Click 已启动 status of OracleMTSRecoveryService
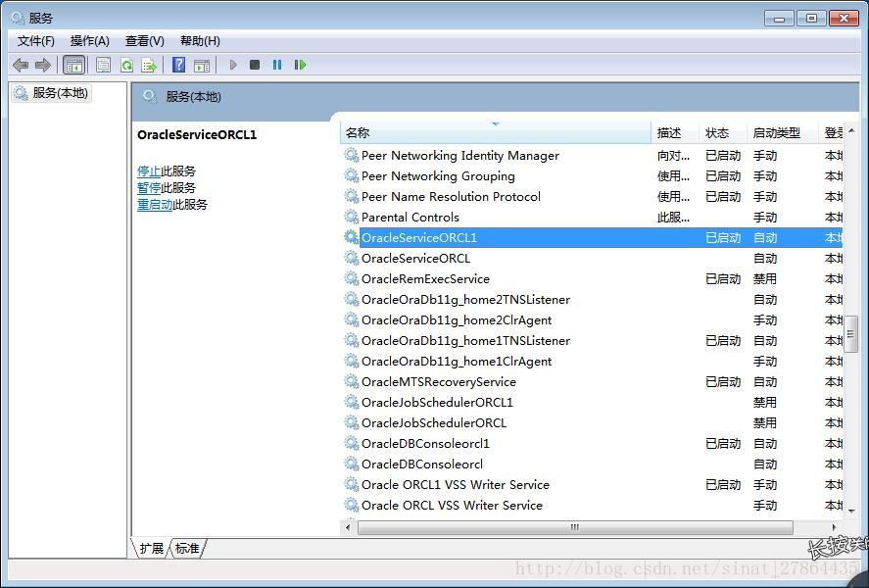Image resolution: width=869 pixels, height=588 pixels. click(723, 382)
